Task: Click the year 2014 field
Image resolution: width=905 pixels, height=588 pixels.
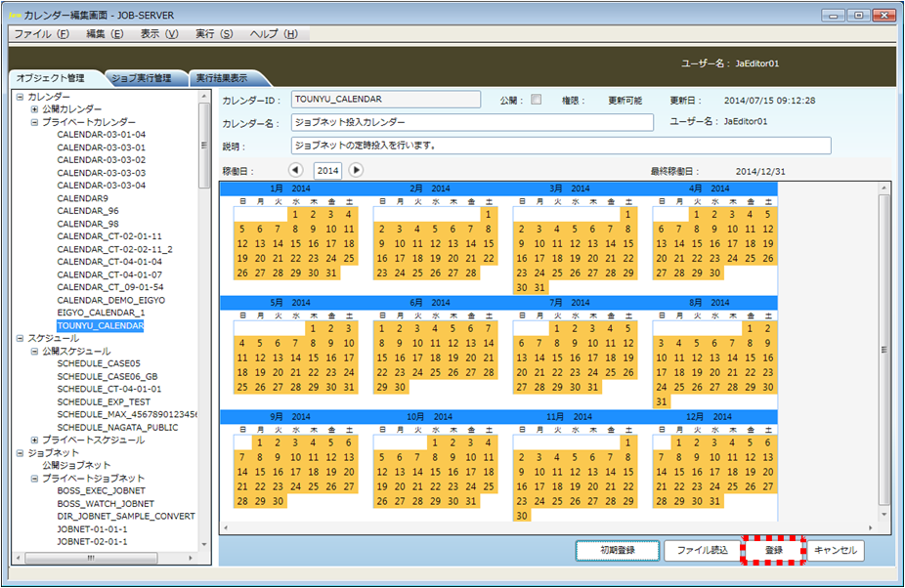Action: tap(327, 170)
